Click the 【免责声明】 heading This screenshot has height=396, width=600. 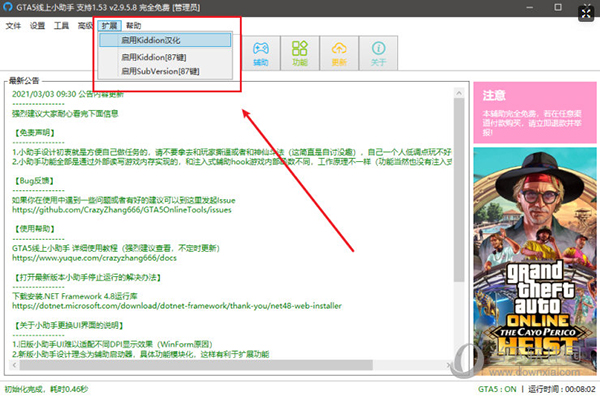35,133
